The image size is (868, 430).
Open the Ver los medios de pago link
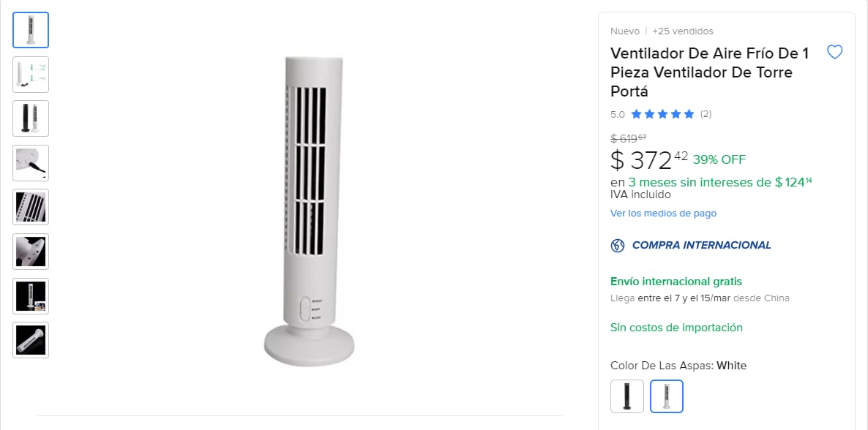tap(663, 213)
